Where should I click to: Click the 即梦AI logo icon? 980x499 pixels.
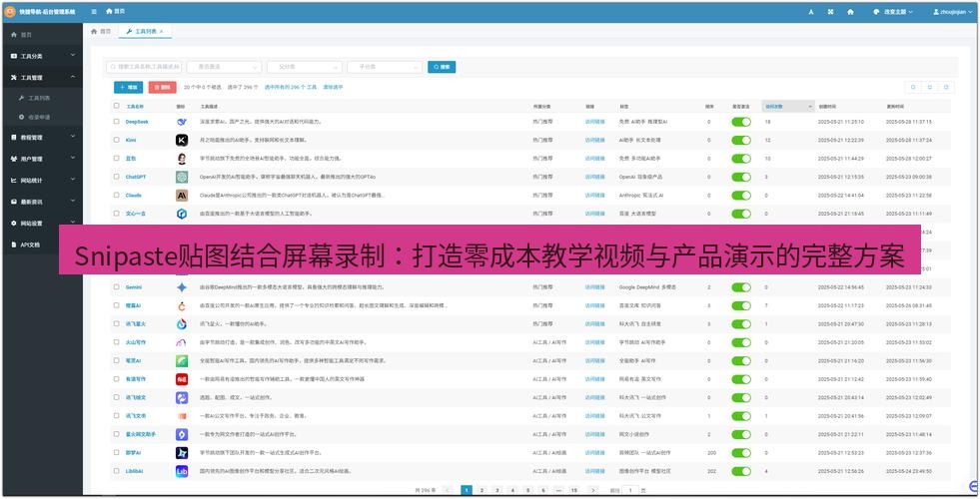tap(182, 453)
